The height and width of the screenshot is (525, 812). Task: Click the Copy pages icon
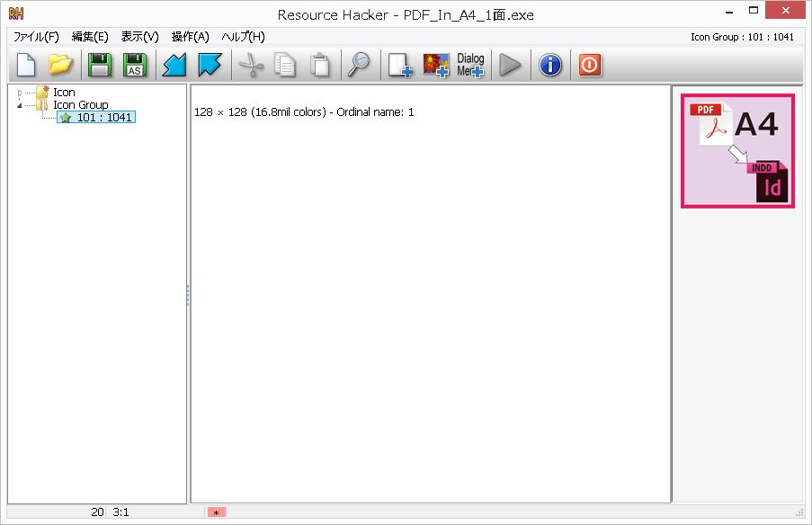(285, 66)
